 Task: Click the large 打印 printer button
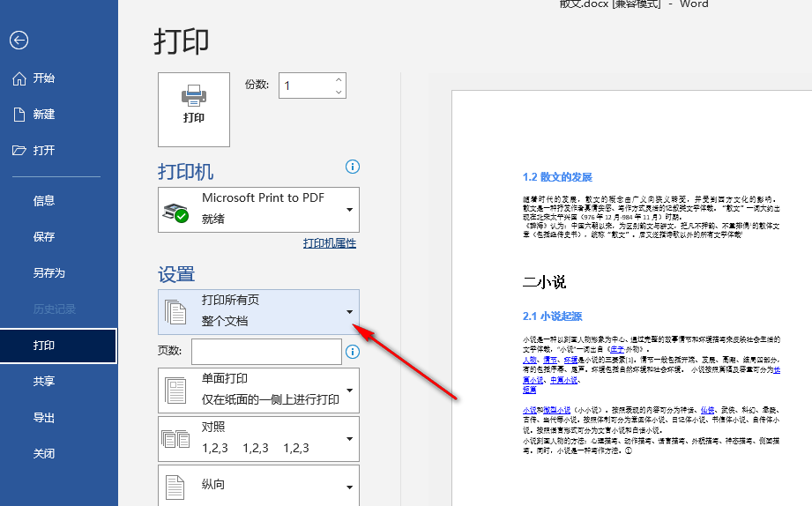(194, 109)
